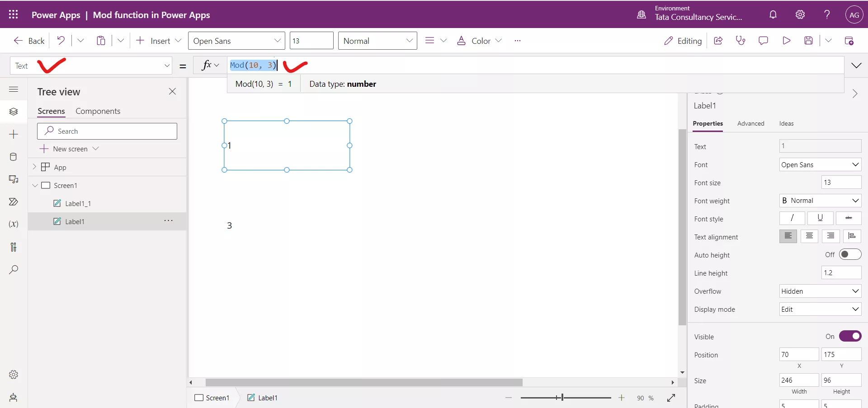Save the app
The height and width of the screenshot is (408, 868).
809,41
